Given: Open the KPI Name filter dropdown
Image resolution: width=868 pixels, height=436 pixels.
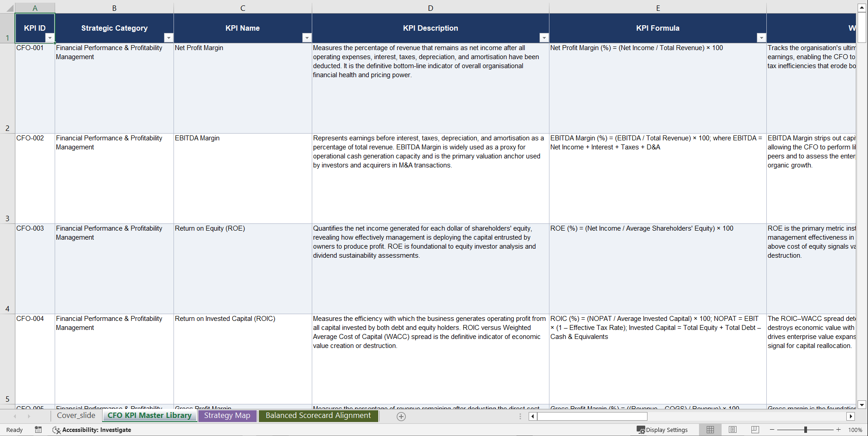Looking at the screenshot, I should 307,38.
